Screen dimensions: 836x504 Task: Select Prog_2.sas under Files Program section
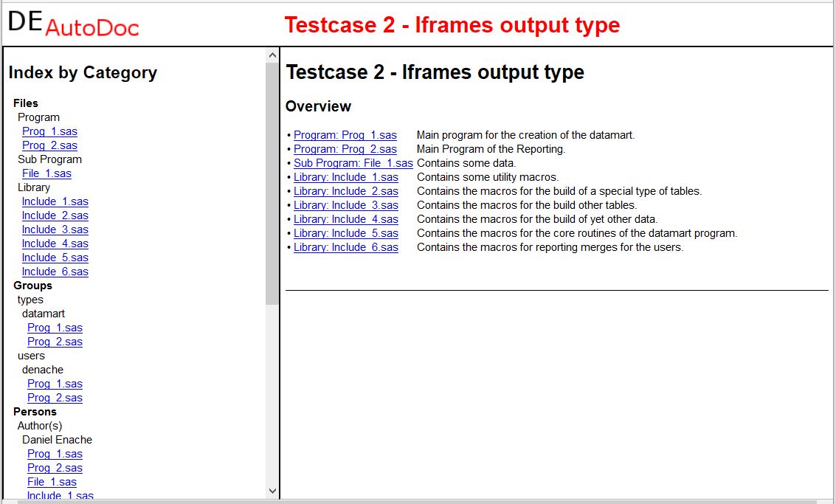tap(49, 145)
